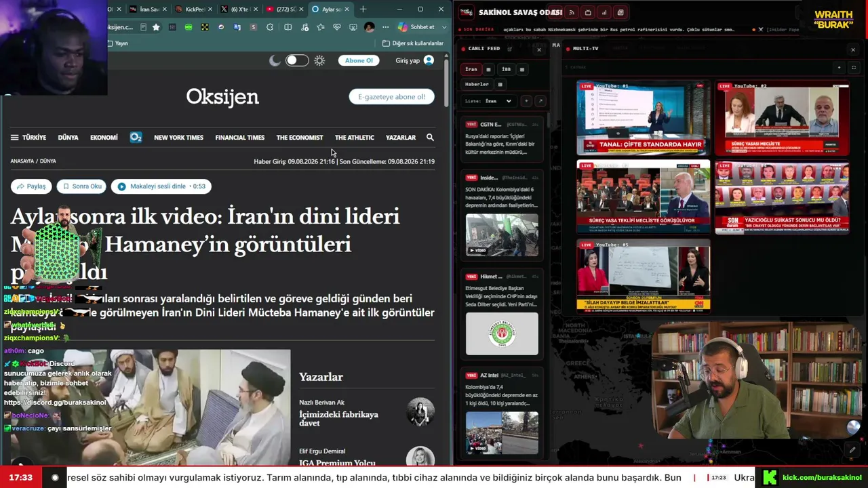Viewport: 868px width, 488px height.
Task: Open YouTube #5 live stream tile
Action: point(644,275)
